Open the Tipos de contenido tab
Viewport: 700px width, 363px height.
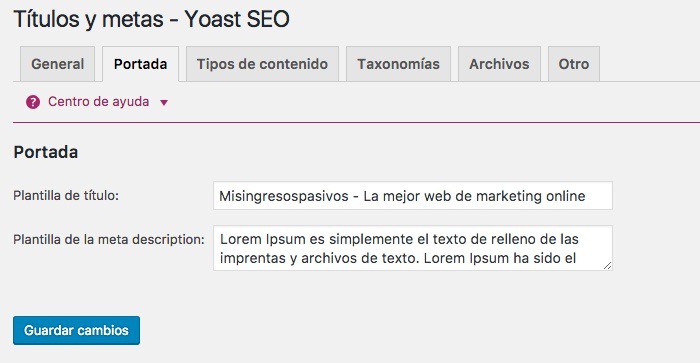262,64
